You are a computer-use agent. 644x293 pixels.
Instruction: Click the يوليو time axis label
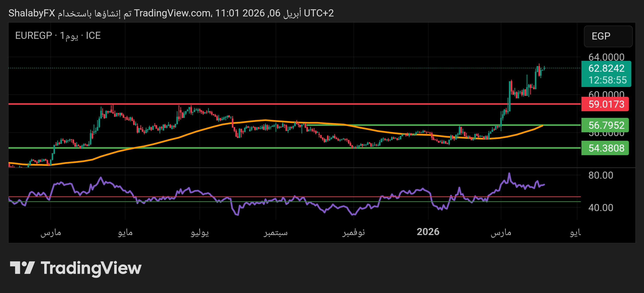pyautogui.click(x=199, y=232)
